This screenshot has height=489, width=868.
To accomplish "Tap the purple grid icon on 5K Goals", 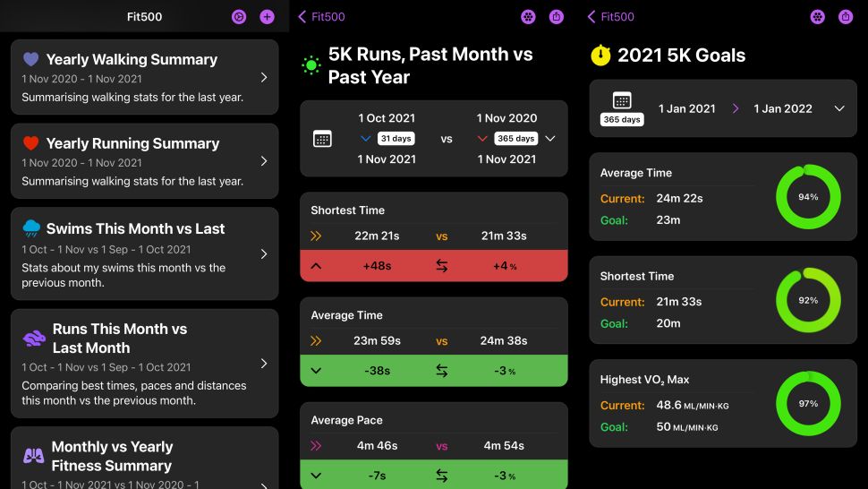I will point(817,17).
